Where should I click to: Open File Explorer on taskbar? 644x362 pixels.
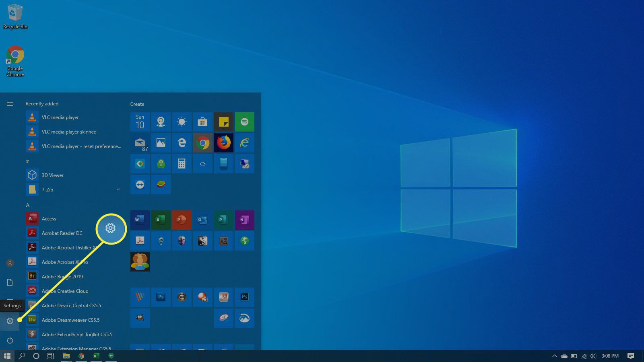(x=66, y=356)
